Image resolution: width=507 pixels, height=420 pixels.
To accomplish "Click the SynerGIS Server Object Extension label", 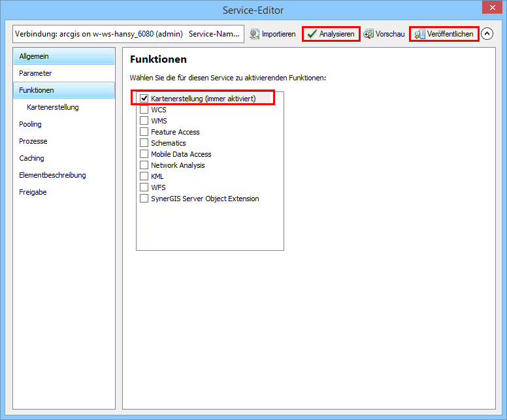I will coord(205,199).
